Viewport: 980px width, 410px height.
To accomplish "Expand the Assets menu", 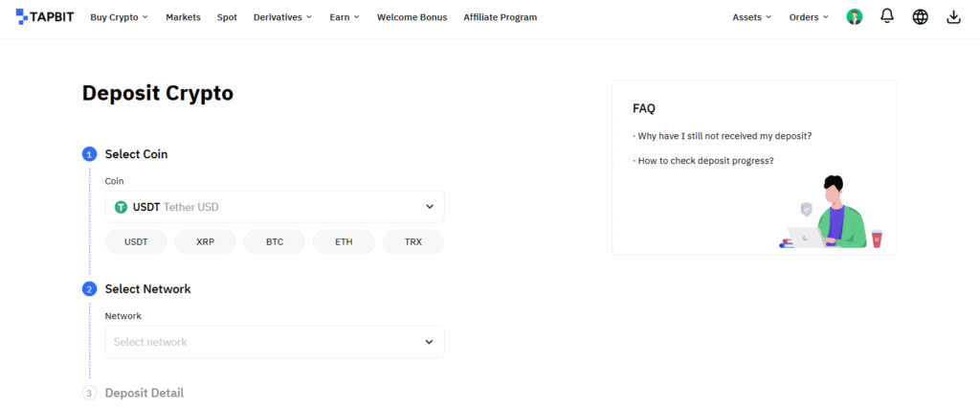I will pyautogui.click(x=752, y=17).
